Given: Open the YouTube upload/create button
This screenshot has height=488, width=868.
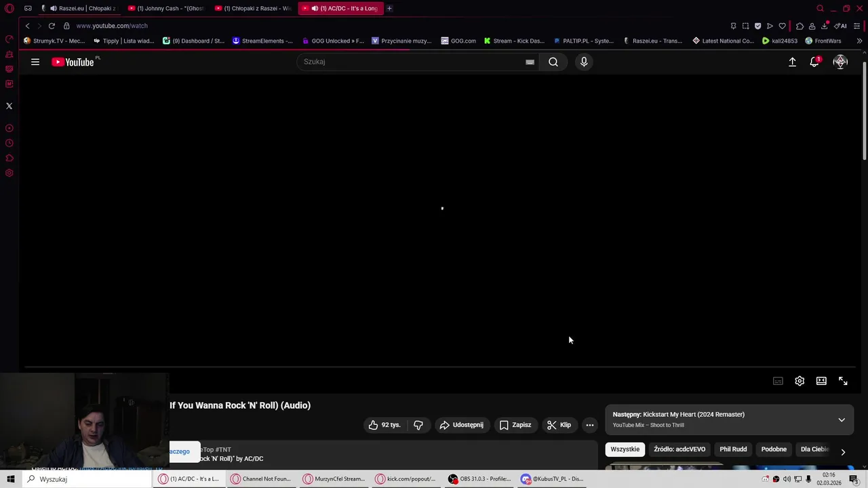Looking at the screenshot, I should coord(792,62).
